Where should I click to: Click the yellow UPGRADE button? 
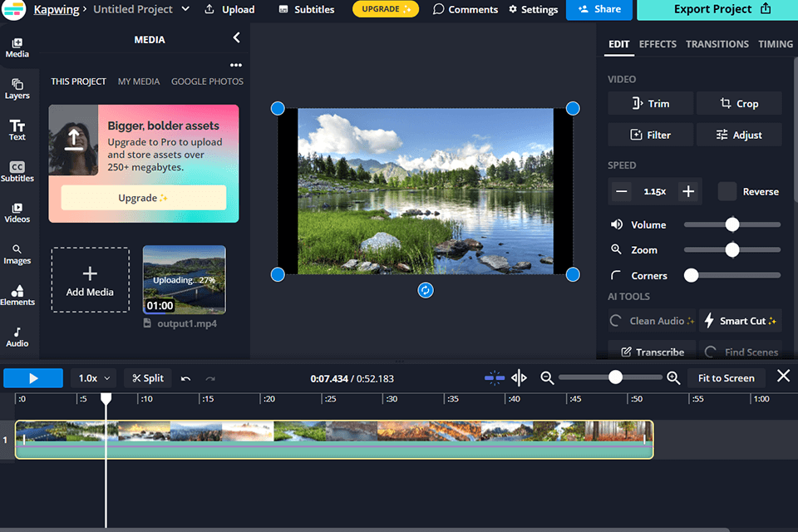pos(385,9)
